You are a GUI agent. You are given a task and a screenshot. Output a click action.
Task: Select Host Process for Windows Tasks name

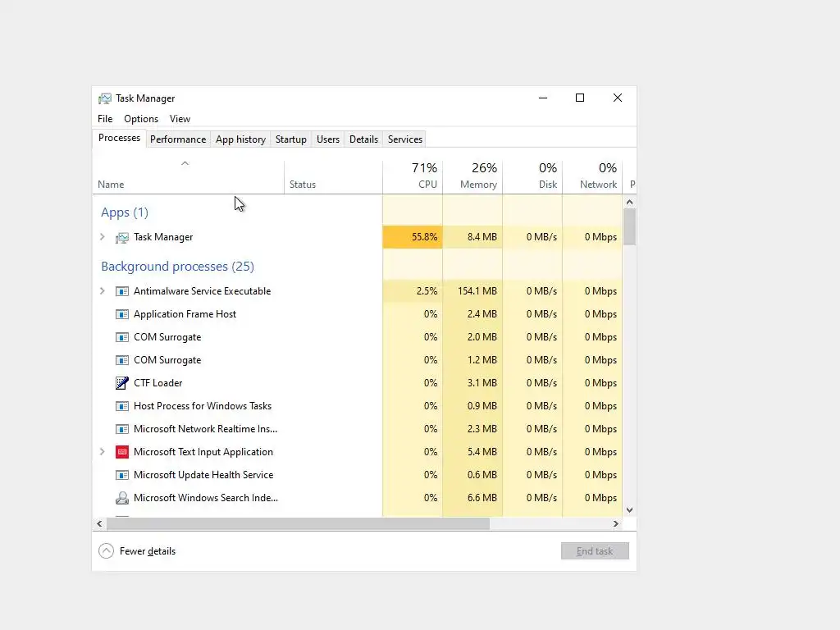pyautogui.click(x=203, y=406)
